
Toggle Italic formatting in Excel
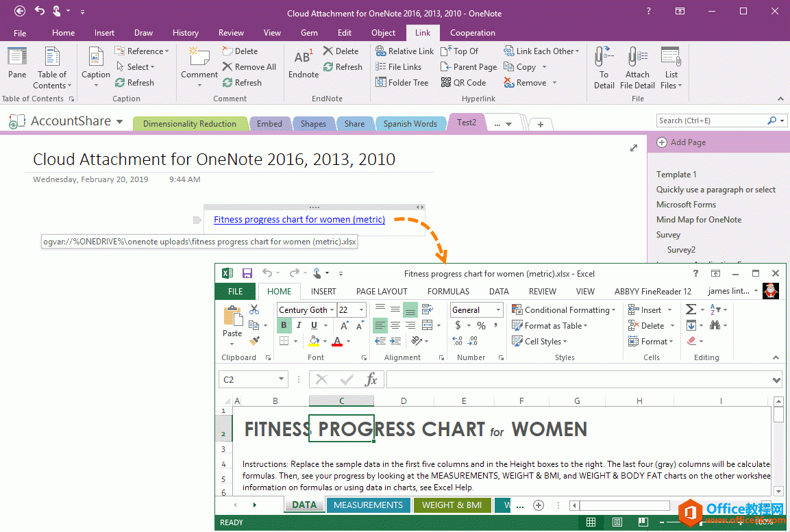pyautogui.click(x=299, y=325)
